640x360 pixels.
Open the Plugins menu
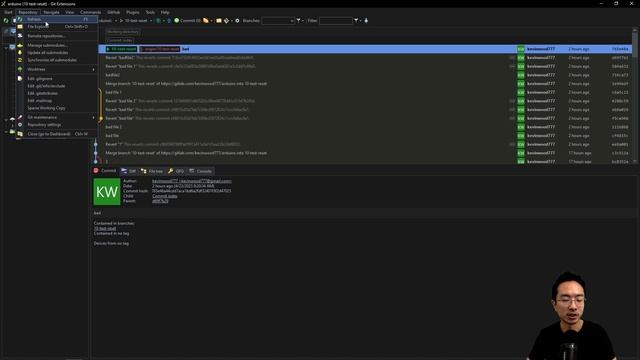133,12
